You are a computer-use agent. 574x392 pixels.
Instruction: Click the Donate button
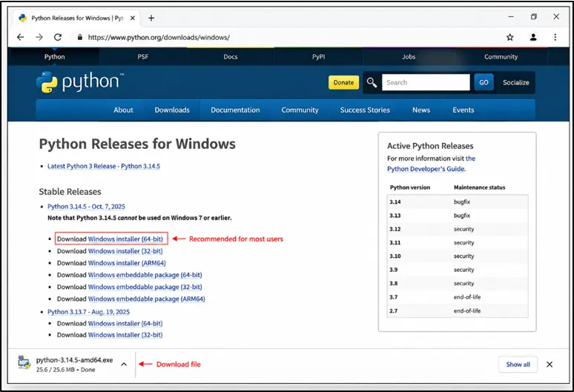click(343, 83)
